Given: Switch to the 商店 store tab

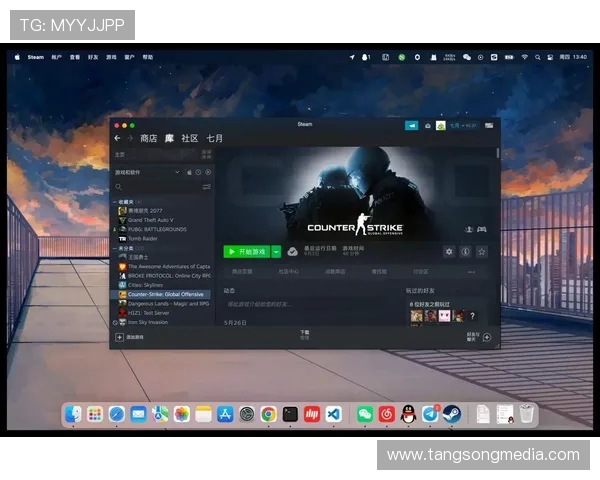Looking at the screenshot, I should tap(149, 138).
